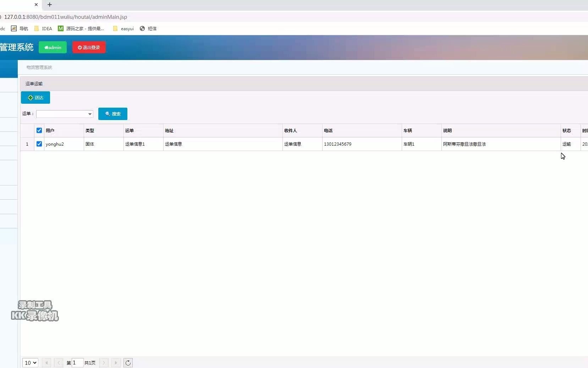Click the page number input field
Viewport: 588px width, 368px height.
coord(78,363)
